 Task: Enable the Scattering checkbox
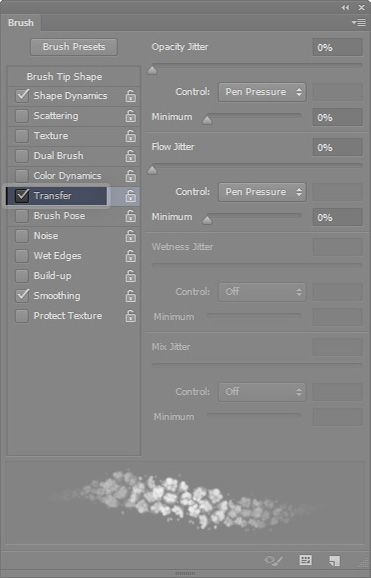[x=22, y=116]
